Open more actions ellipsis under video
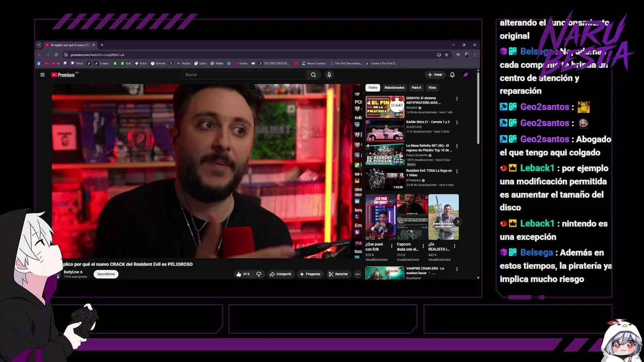Viewport: 644px width, 362px height. [358, 274]
